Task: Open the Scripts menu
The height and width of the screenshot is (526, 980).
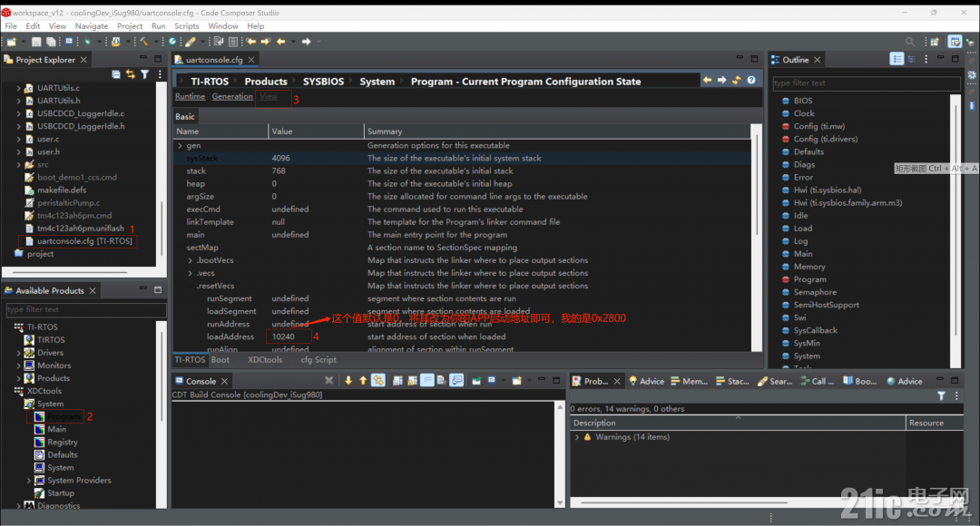Action: [186, 26]
